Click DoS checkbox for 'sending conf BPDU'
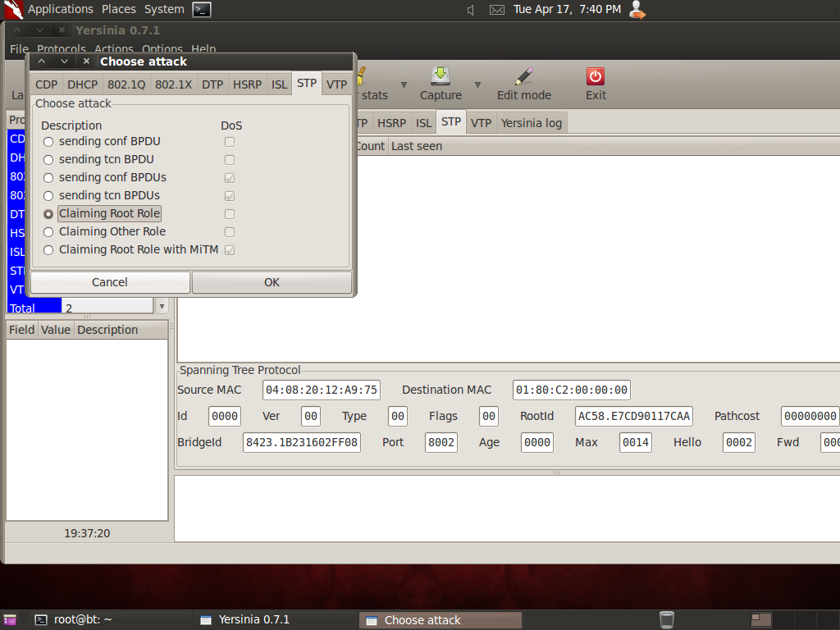Image resolution: width=840 pixels, height=630 pixels. 230,142
